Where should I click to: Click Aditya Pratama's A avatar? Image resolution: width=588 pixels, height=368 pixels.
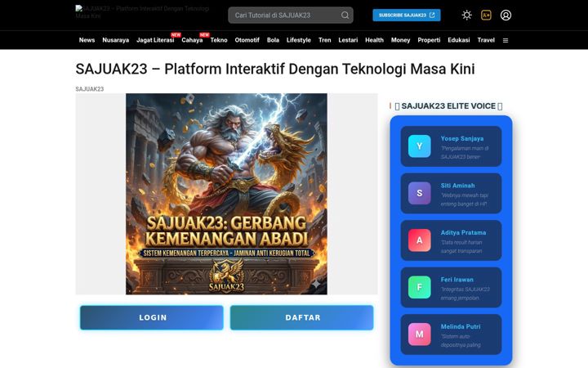point(419,240)
